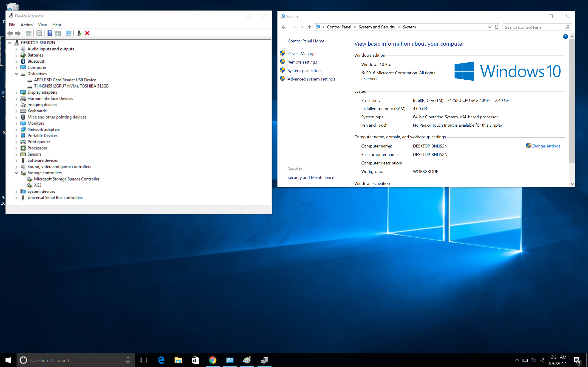Click the Change settings link

pyautogui.click(x=546, y=146)
